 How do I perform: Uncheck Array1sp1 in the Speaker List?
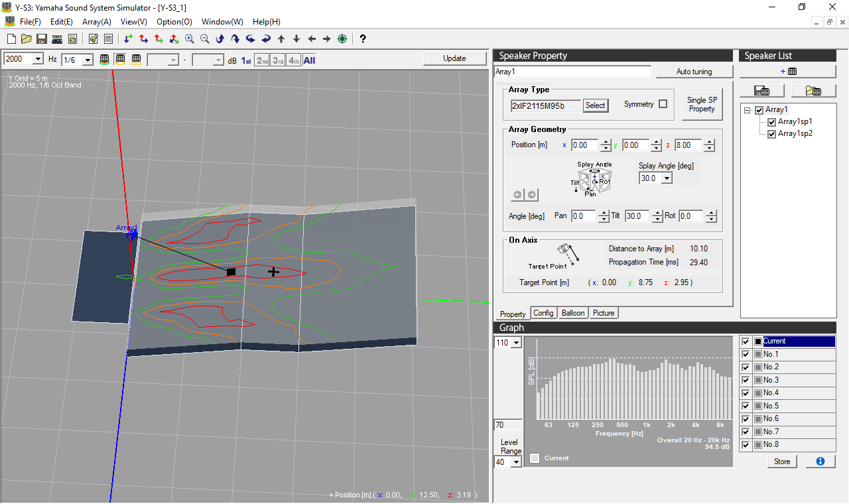click(771, 122)
